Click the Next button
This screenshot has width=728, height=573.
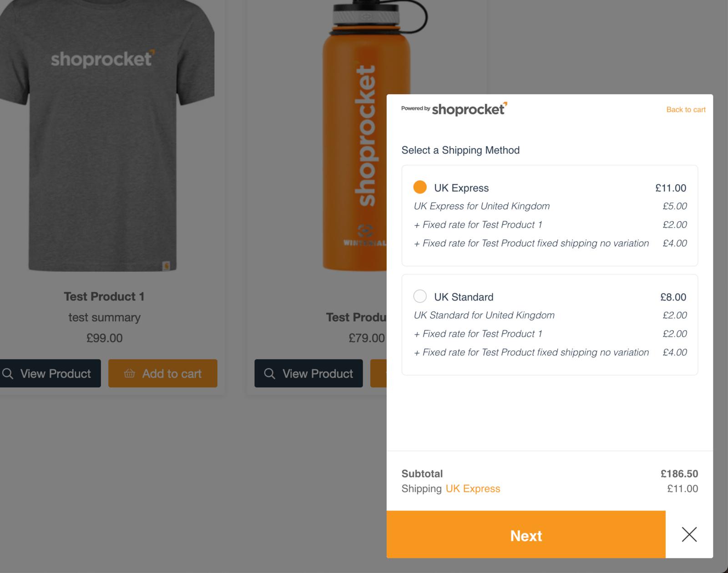[526, 534]
